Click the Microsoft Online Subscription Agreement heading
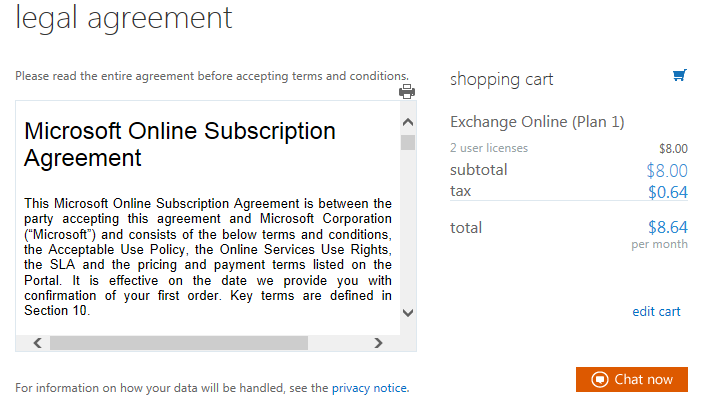720x406 pixels. coord(180,144)
